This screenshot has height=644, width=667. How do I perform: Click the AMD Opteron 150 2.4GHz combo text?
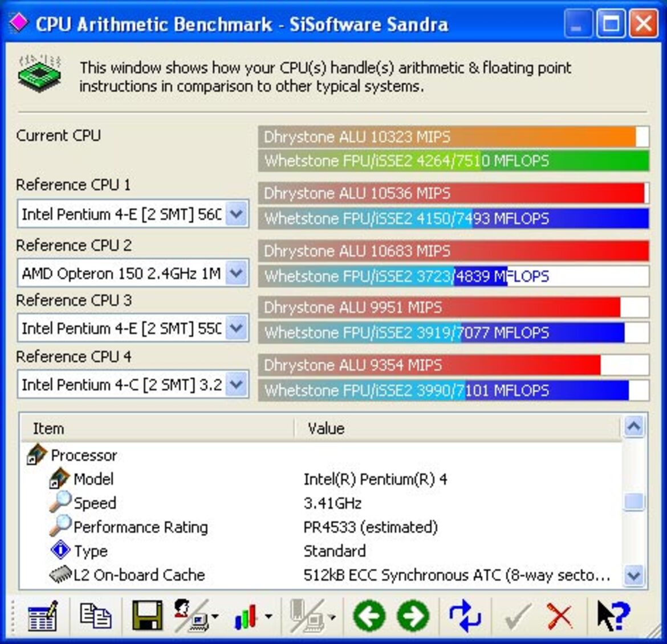[x=121, y=273]
